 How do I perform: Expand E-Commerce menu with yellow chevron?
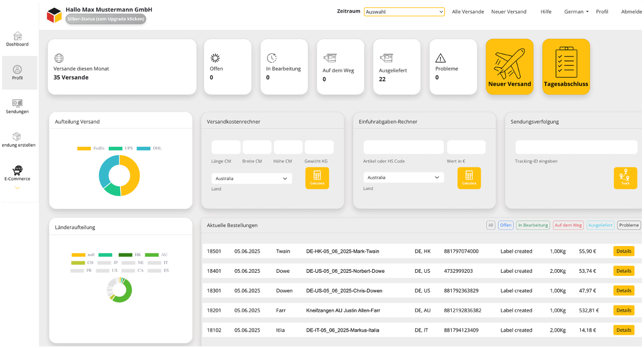tap(17, 188)
